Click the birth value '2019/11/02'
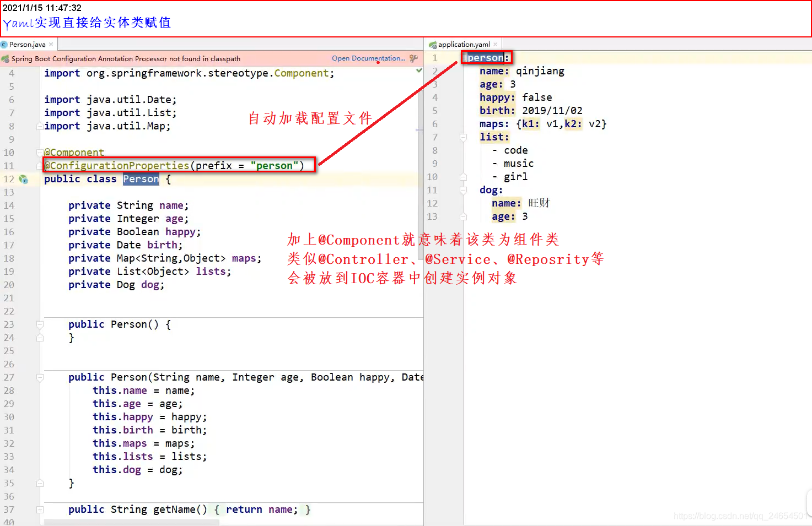The image size is (812, 526). click(552, 111)
